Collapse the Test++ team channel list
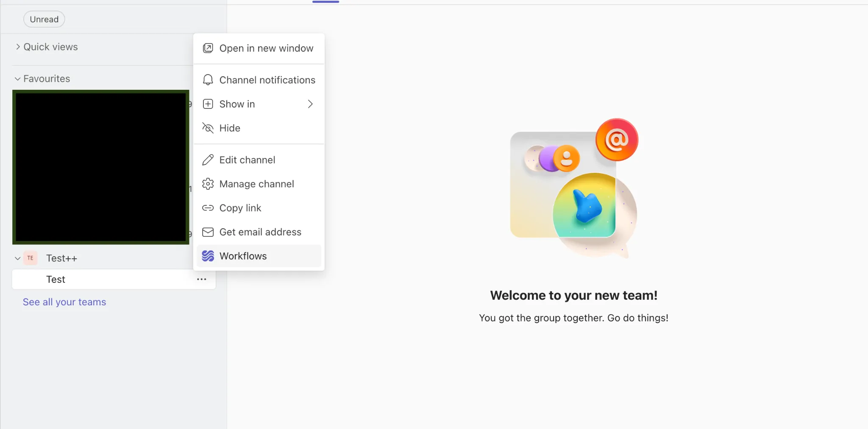 [17, 258]
